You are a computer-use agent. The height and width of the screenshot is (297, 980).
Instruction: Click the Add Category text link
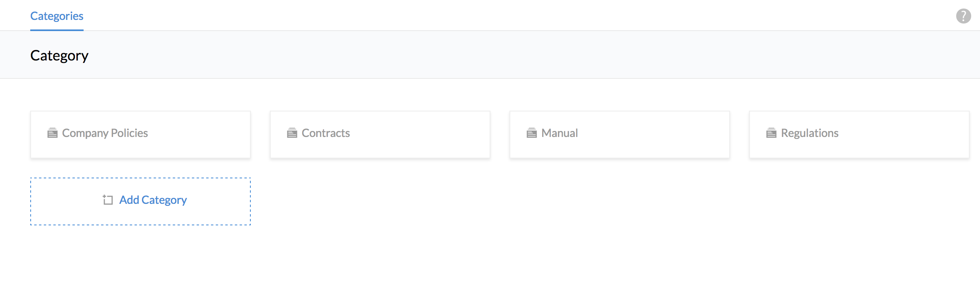point(153,200)
